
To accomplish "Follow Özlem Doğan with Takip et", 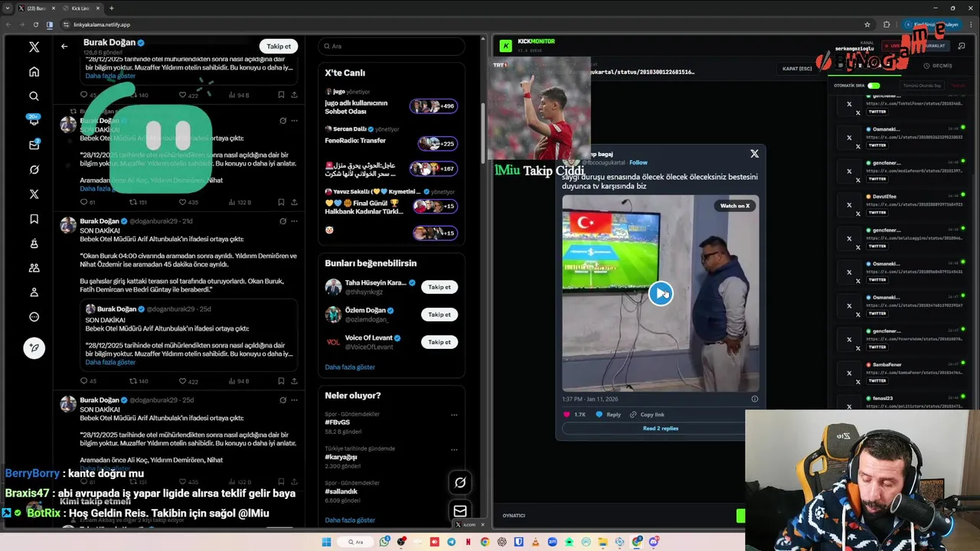I will 439,315.
